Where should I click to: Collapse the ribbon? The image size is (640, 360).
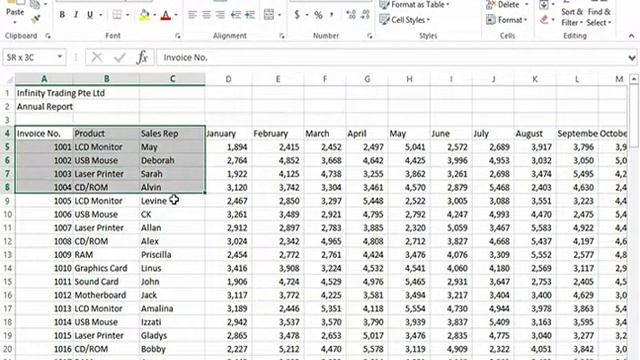tap(631, 36)
